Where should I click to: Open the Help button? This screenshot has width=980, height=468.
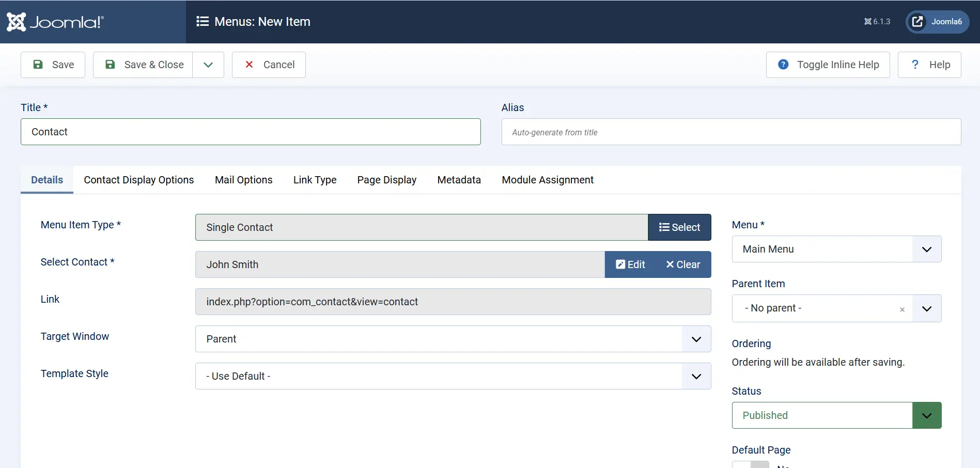(929, 65)
